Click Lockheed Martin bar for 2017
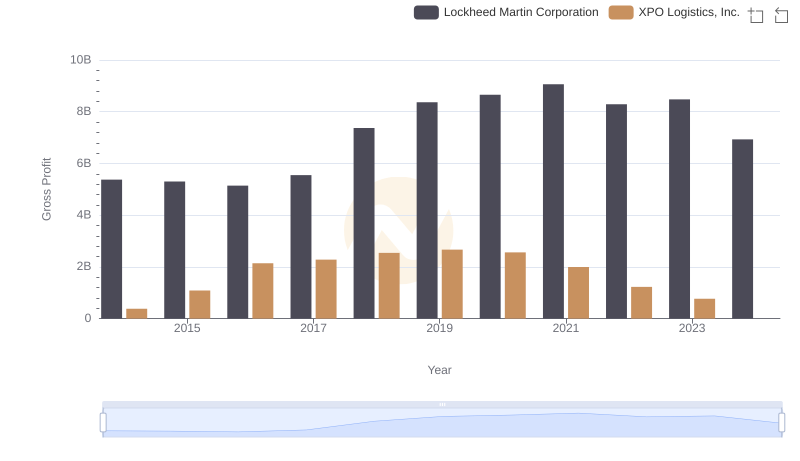 pyautogui.click(x=301, y=247)
